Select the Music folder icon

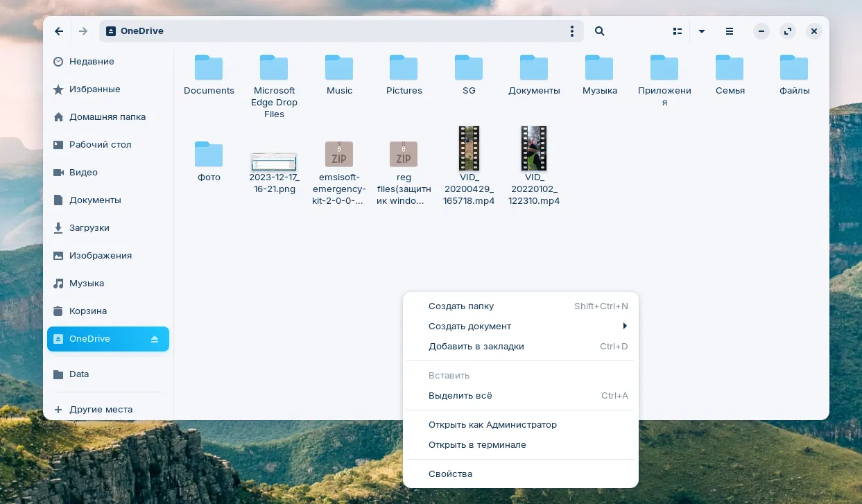click(x=339, y=68)
